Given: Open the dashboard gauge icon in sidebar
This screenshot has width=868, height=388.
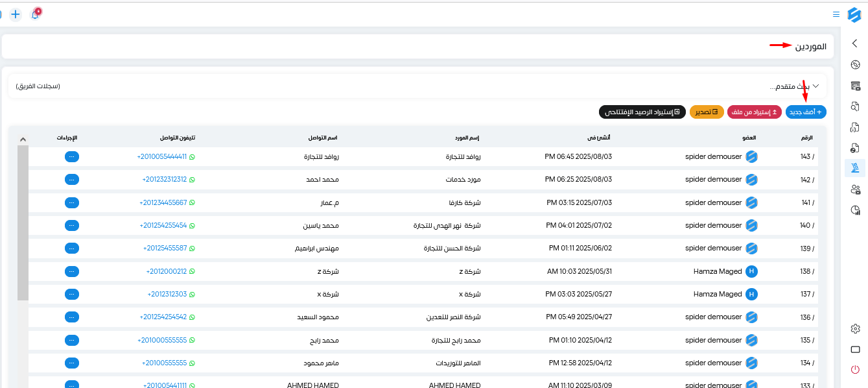Looking at the screenshot, I should (x=855, y=64).
